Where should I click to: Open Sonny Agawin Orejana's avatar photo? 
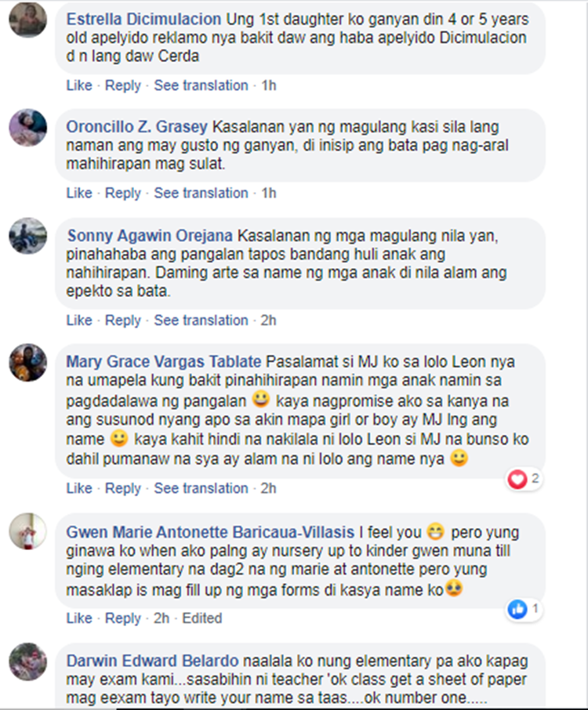27,236
